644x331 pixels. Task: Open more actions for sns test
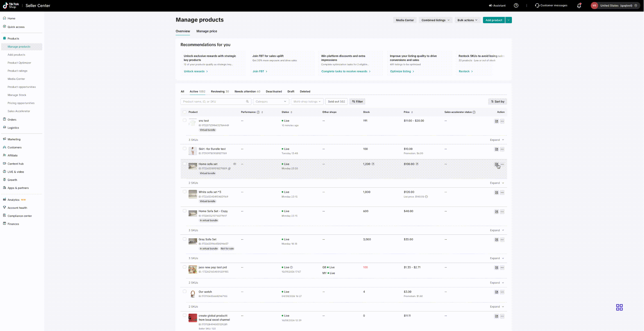coord(502,121)
